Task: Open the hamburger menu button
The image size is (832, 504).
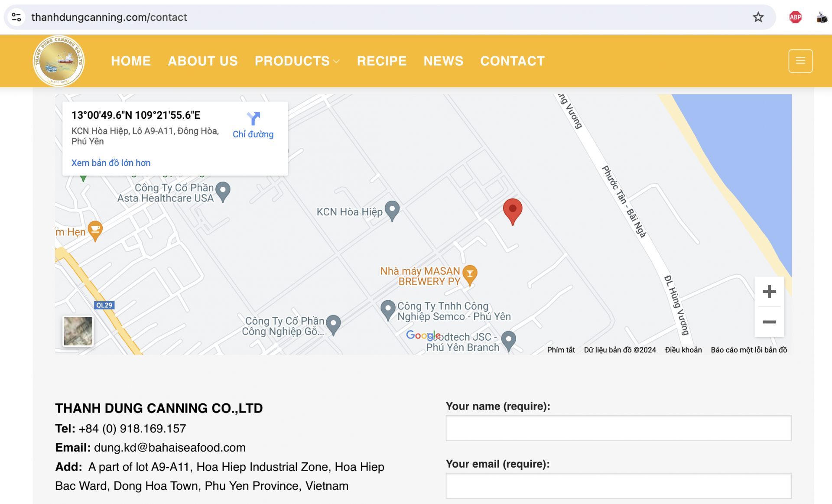Action: pyautogui.click(x=800, y=61)
